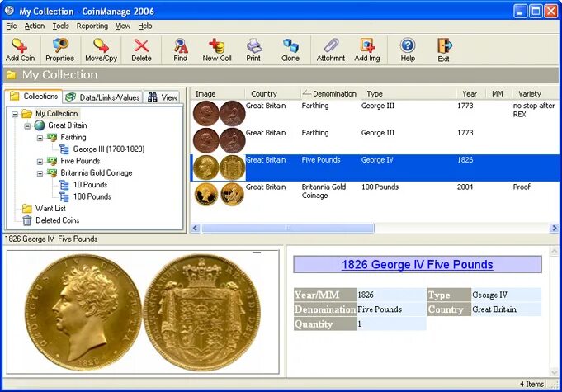Expand the Five Pounds tree node
This screenshot has width=562, height=392.
[x=40, y=162]
